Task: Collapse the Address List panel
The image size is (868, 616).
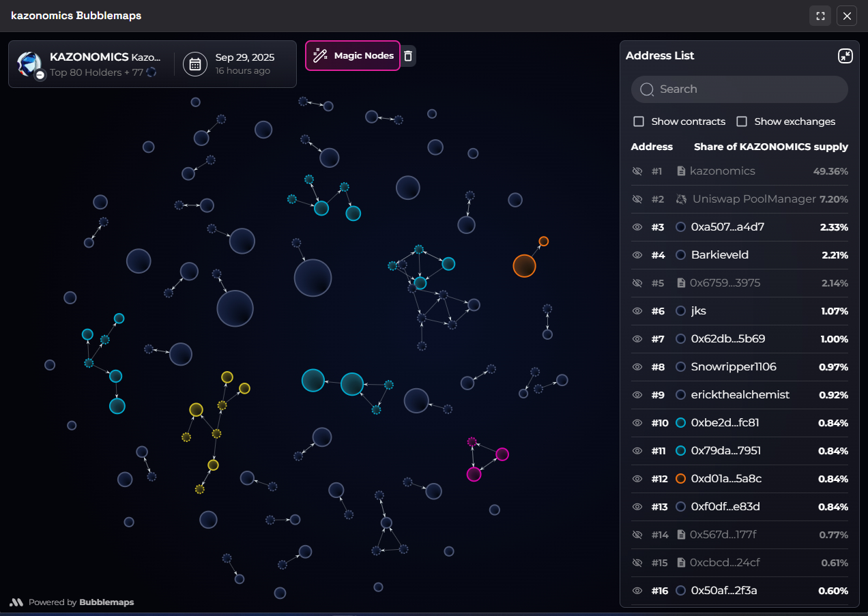Action: [845, 56]
